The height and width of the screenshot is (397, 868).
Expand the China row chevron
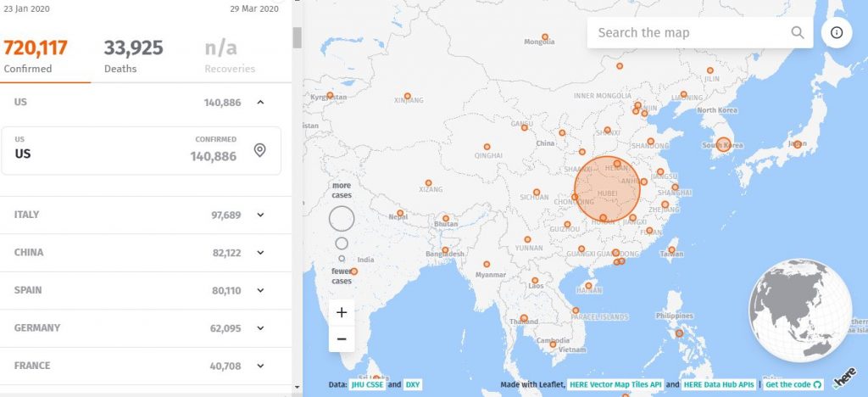tap(261, 253)
